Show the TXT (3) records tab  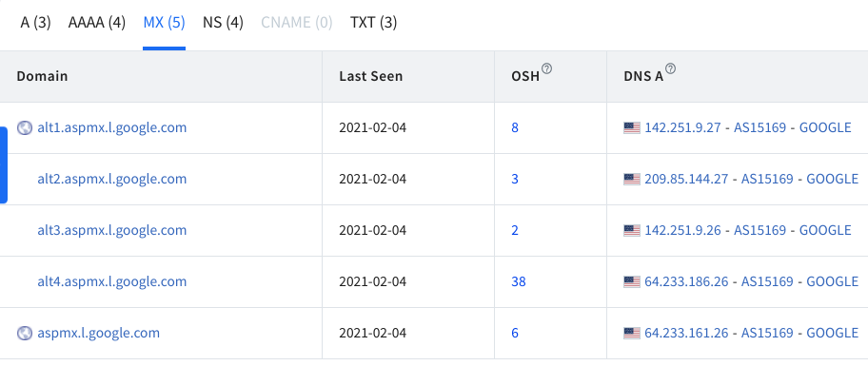374,23
